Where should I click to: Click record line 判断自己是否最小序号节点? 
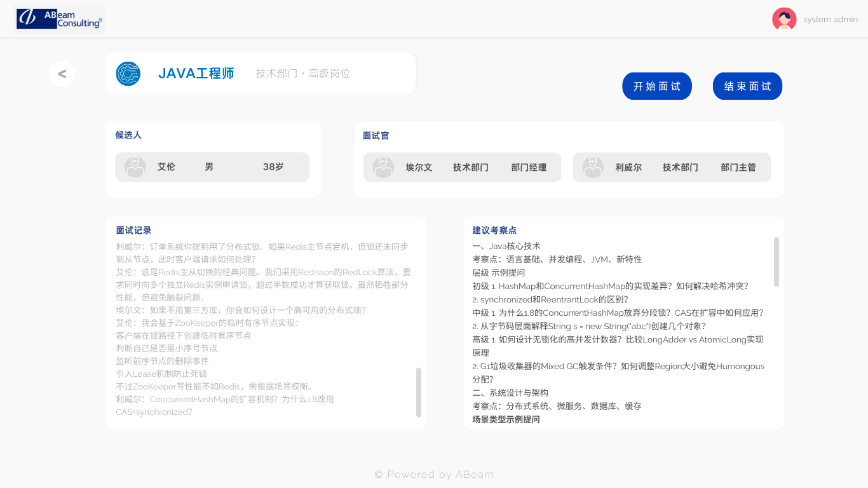[x=166, y=348]
